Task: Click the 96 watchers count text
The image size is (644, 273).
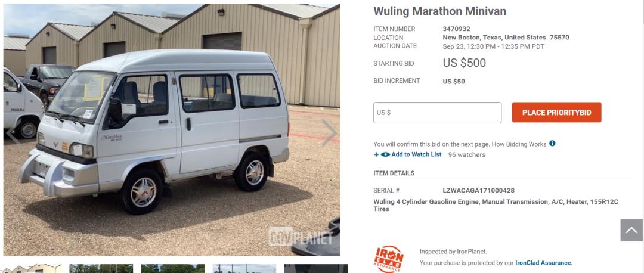Action: click(466, 155)
